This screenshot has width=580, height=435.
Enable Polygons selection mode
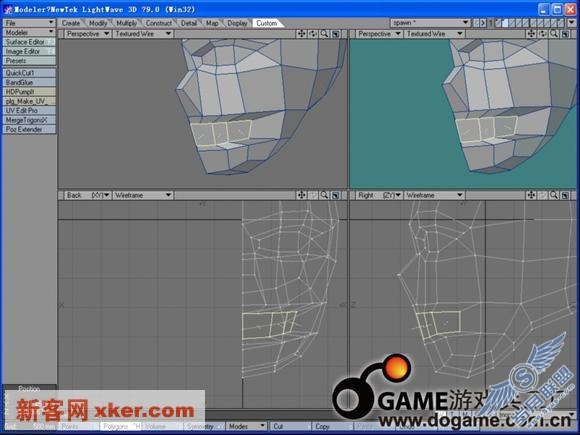pyautogui.click(x=115, y=426)
